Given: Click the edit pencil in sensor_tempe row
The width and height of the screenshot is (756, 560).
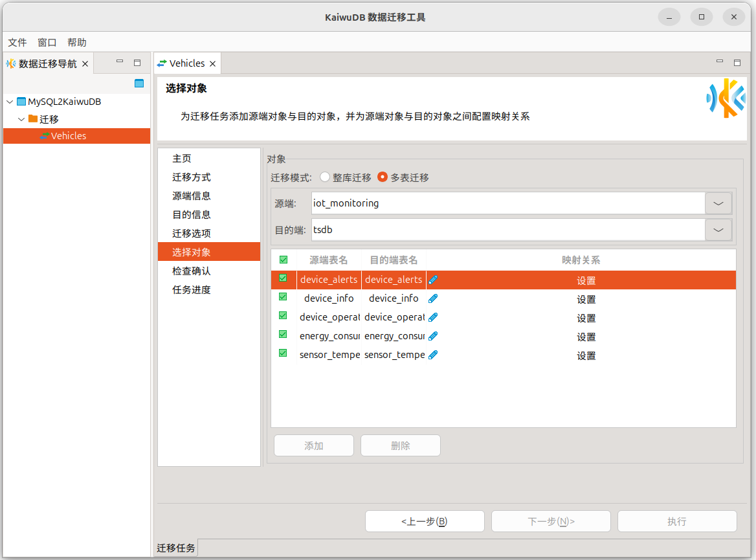Looking at the screenshot, I should click(433, 355).
